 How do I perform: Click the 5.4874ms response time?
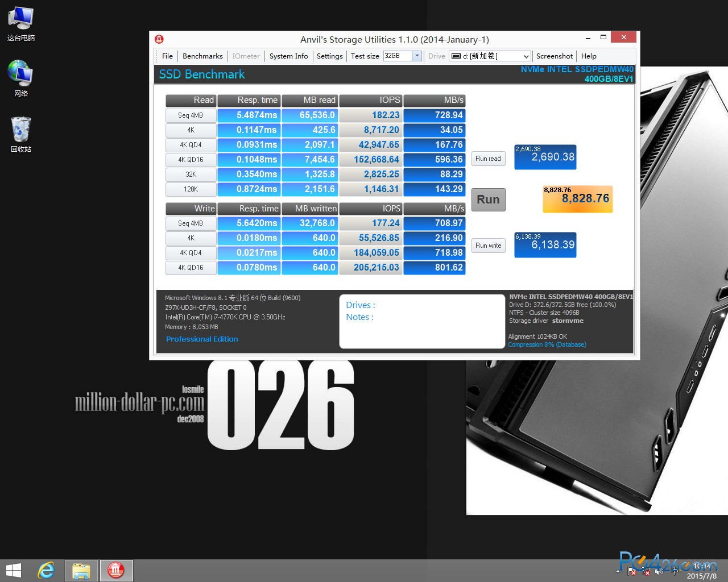[x=249, y=115]
